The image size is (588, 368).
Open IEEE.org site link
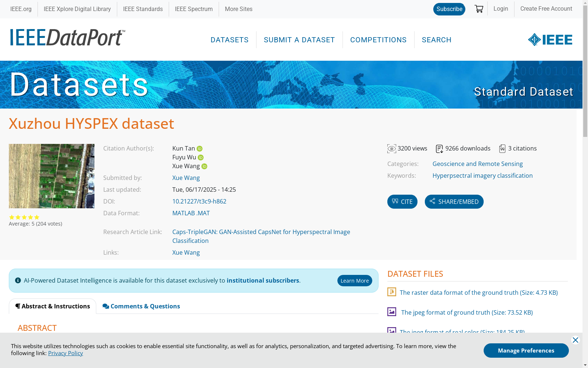(x=21, y=9)
